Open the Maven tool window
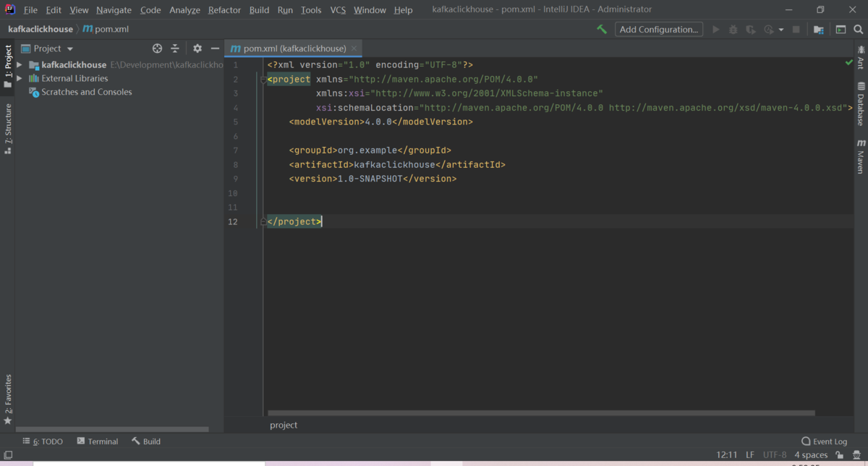 (861, 156)
